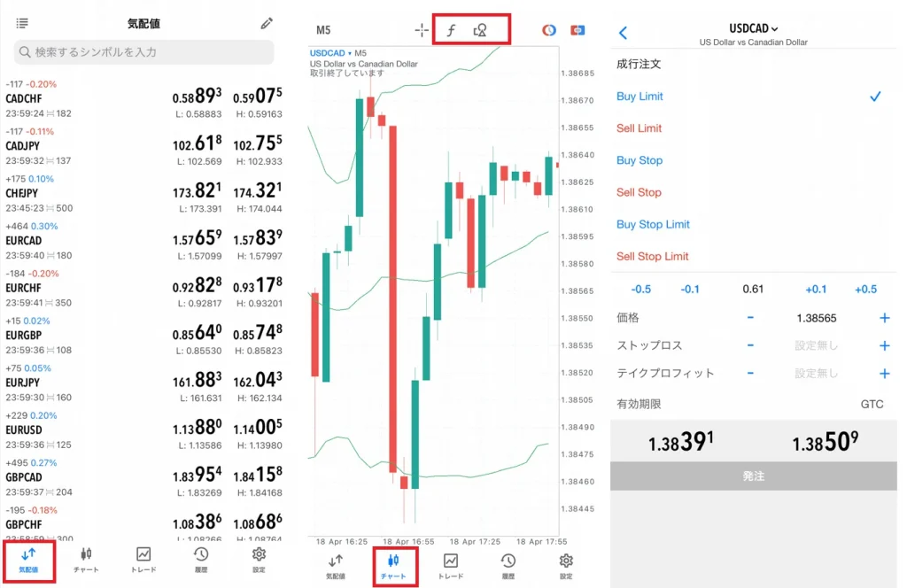
Task: Increase volume by +0.5
Action: click(x=865, y=289)
